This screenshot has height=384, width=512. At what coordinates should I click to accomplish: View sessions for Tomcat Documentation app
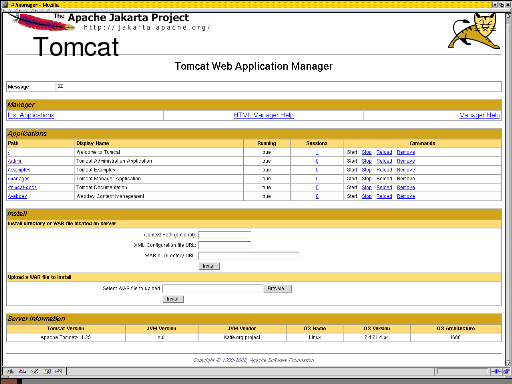pos(317,187)
